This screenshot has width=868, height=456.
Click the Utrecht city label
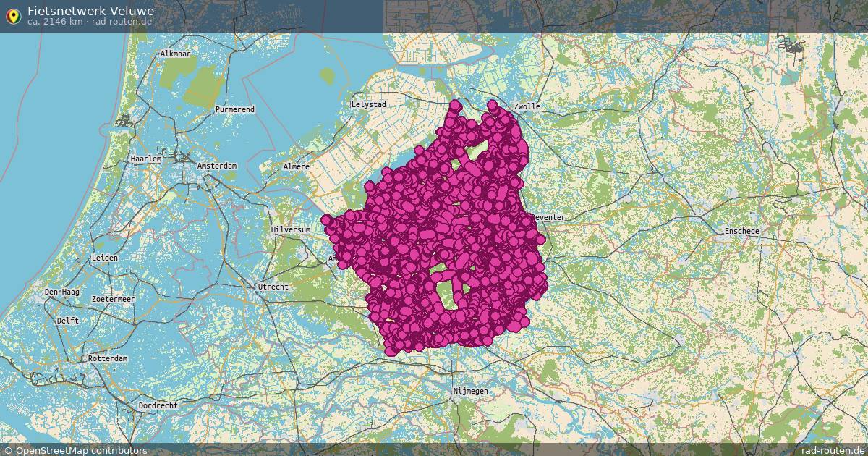click(x=273, y=285)
